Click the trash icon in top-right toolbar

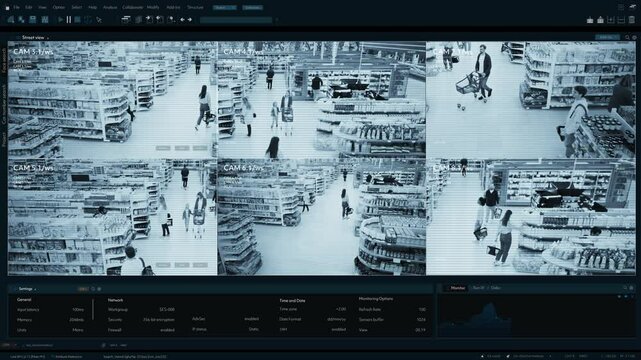tap(632, 20)
